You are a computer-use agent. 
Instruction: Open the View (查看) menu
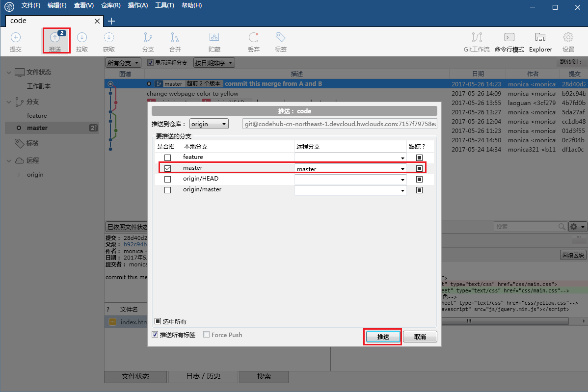[83, 5]
